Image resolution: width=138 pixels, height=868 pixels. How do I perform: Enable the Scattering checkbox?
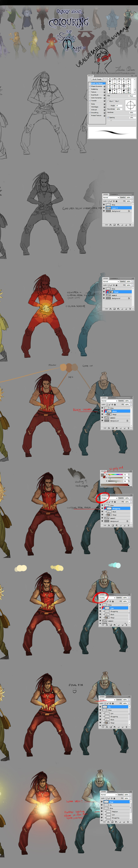(x=90, y=89)
